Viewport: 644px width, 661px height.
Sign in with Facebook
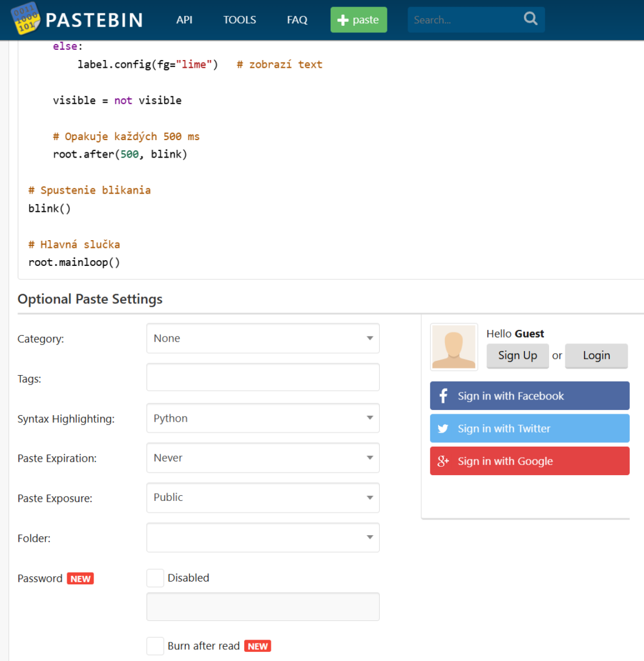tap(530, 396)
